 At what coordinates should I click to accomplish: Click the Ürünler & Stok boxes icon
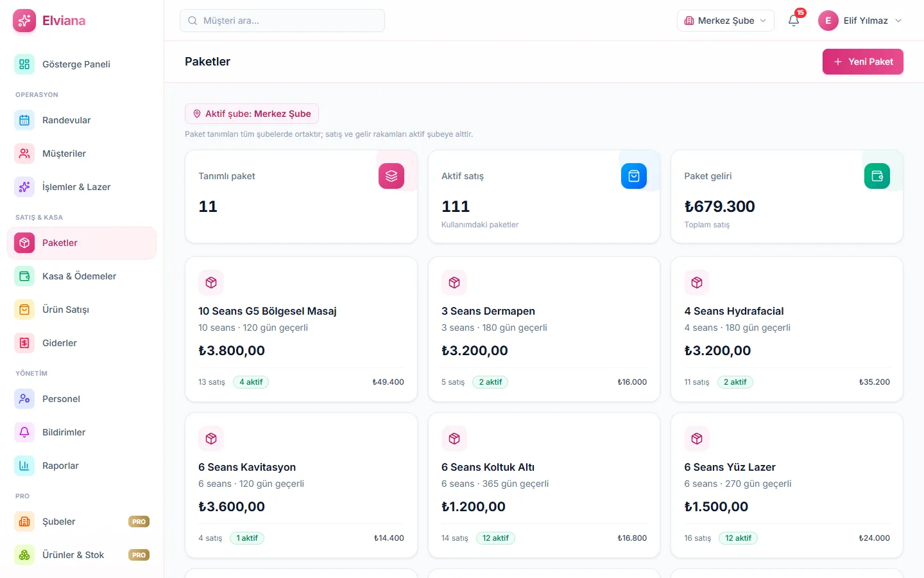click(24, 555)
